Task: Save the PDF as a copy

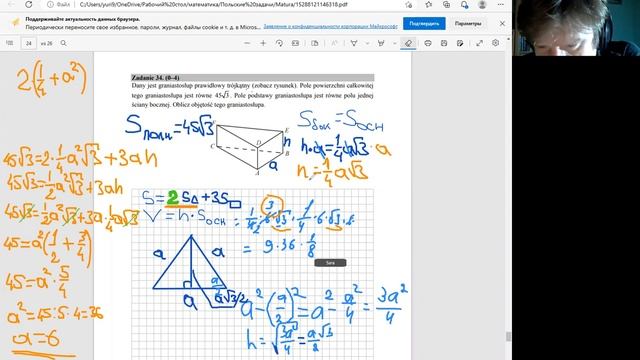Action: pos(460,43)
